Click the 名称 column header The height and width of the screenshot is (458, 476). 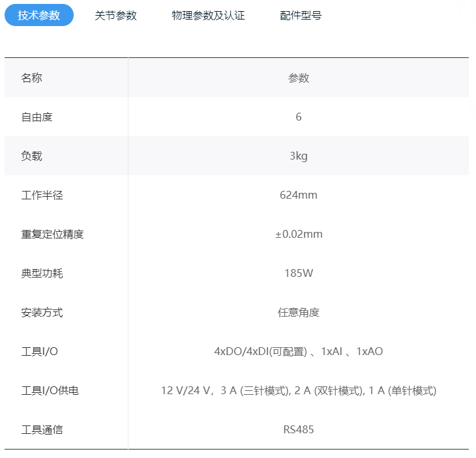(x=32, y=78)
